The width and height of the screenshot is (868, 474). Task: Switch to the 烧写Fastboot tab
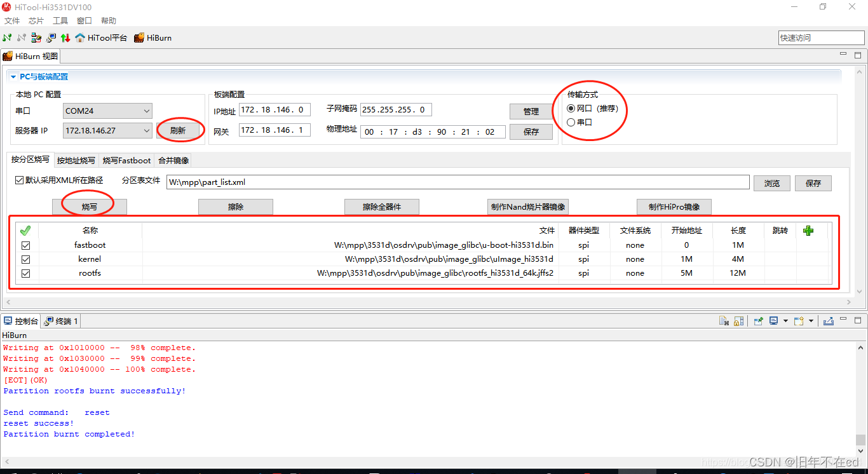127,160
